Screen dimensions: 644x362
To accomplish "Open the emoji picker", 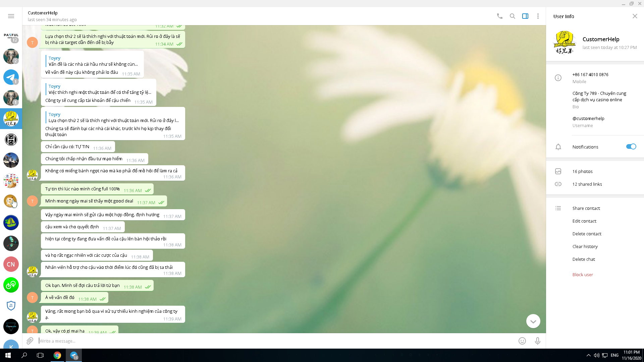I will point(522,341).
